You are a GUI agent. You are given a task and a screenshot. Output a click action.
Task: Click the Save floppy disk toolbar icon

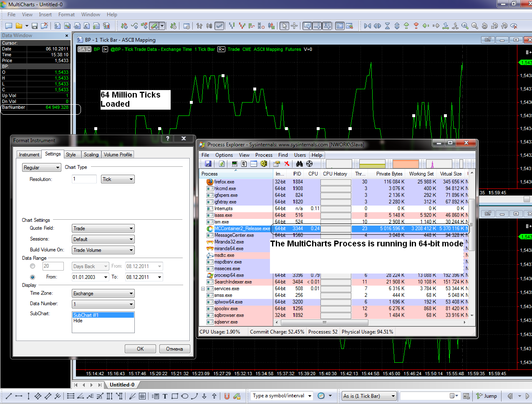(x=35, y=26)
